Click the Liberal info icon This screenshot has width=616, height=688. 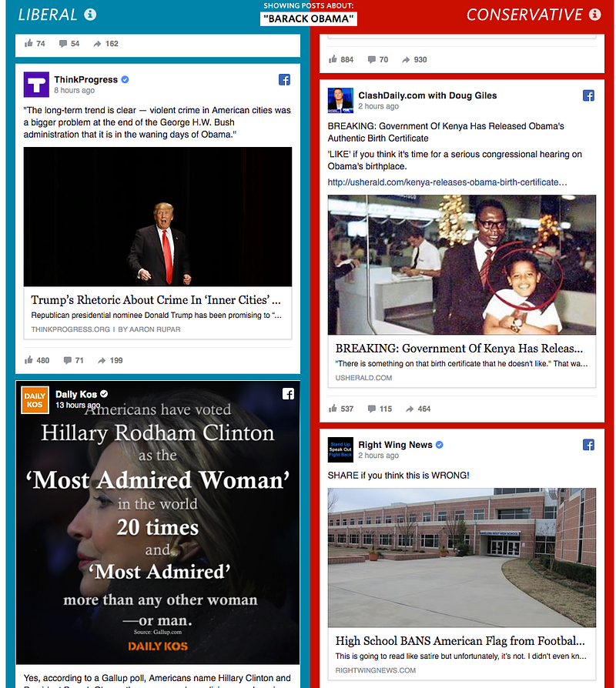click(90, 15)
